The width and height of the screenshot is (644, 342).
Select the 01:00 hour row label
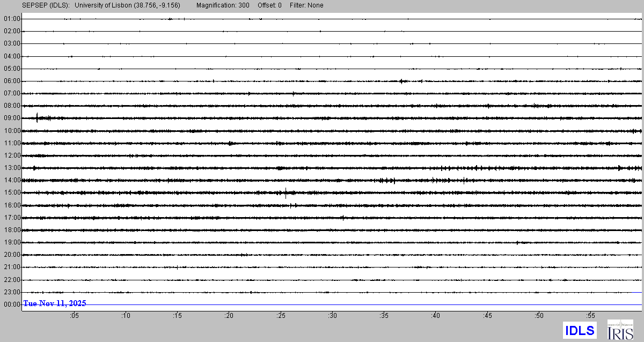[12, 19]
